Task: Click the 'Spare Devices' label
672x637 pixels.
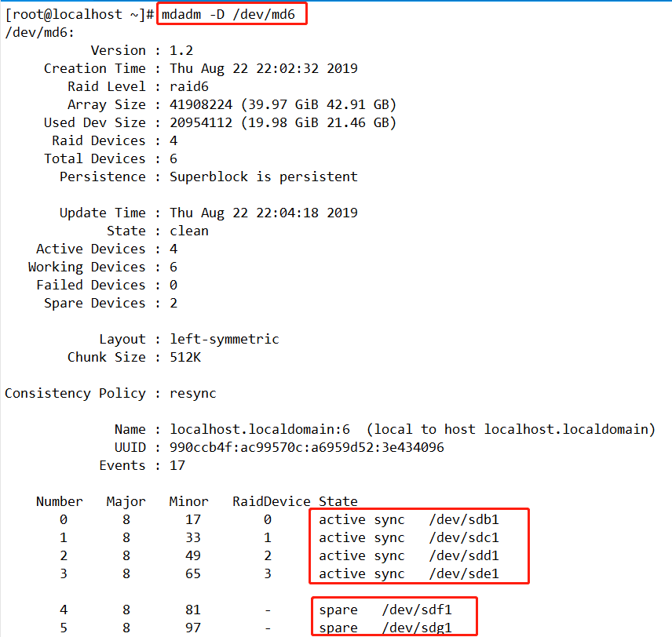Action: (x=95, y=303)
